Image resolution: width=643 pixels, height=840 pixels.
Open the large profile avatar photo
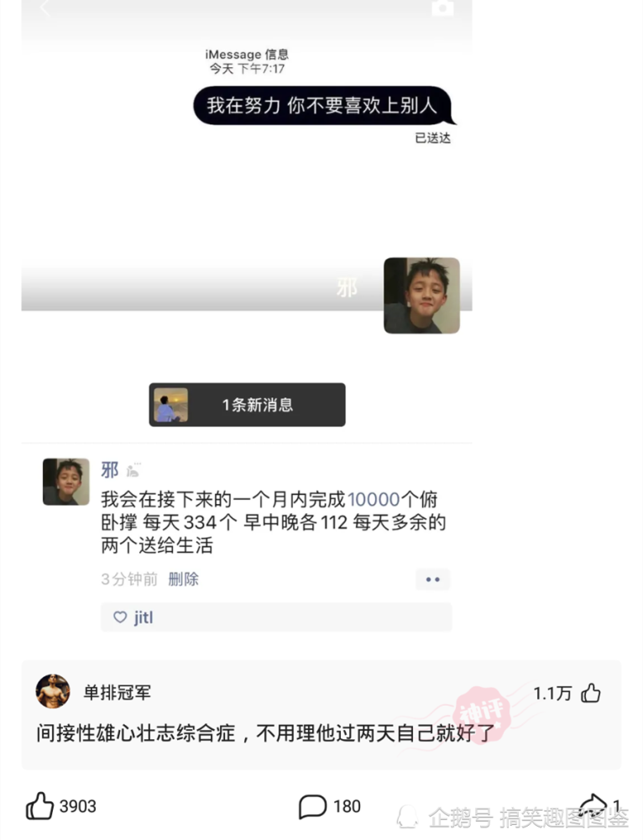pyautogui.click(x=422, y=295)
